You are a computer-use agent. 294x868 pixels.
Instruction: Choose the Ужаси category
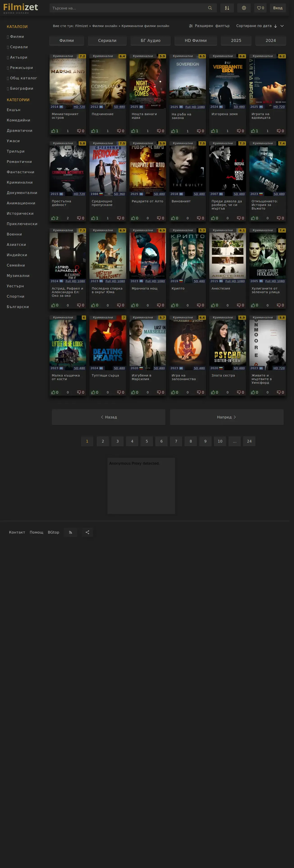tap(13, 141)
